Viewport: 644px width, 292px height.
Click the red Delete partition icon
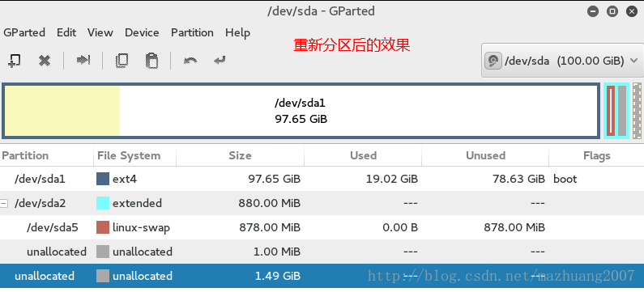(45, 61)
